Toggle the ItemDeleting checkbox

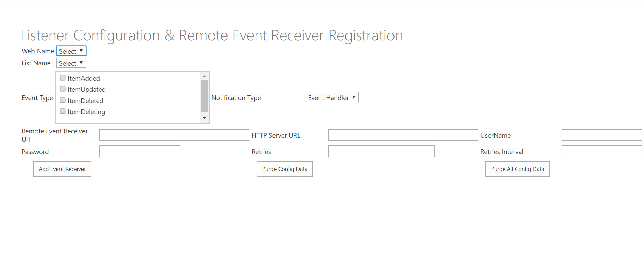tap(63, 111)
